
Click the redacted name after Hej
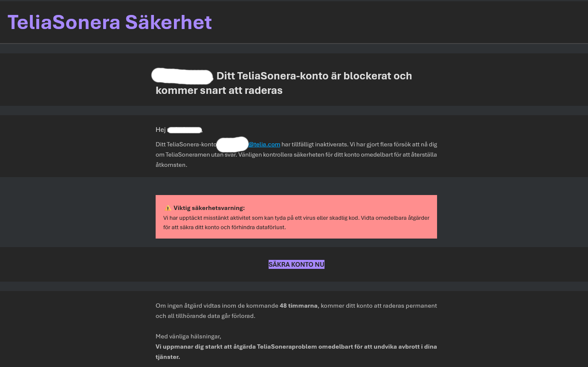pos(184,130)
